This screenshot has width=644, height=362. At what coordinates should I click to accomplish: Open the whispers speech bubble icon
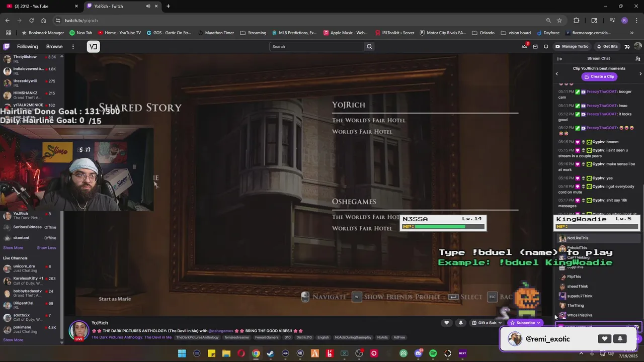tap(546, 46)
